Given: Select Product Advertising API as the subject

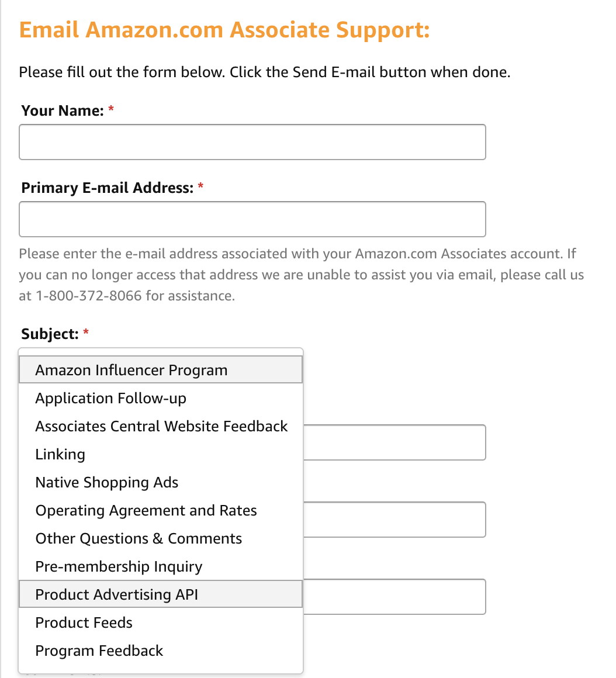Looking at the screenshot, I should point(117,595).
